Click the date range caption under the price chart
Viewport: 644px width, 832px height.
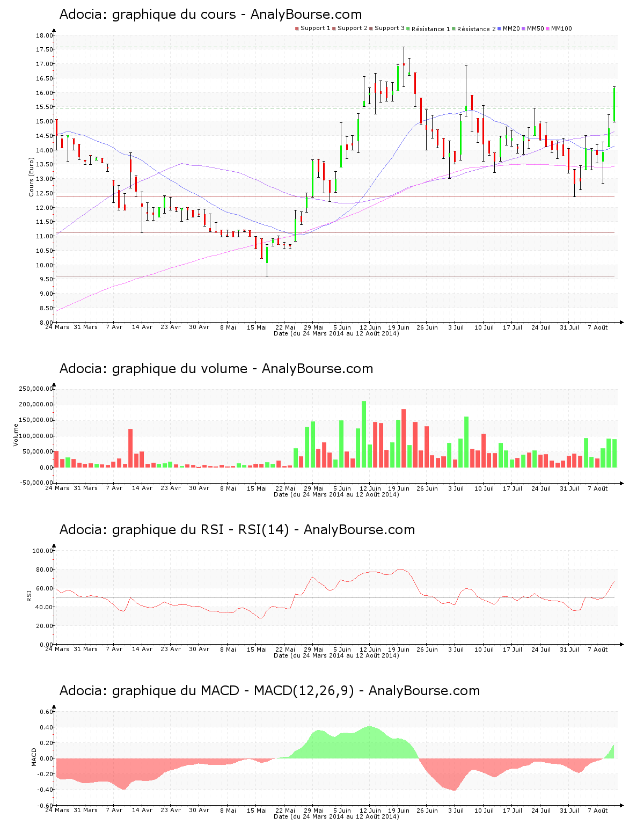(336, 333)
